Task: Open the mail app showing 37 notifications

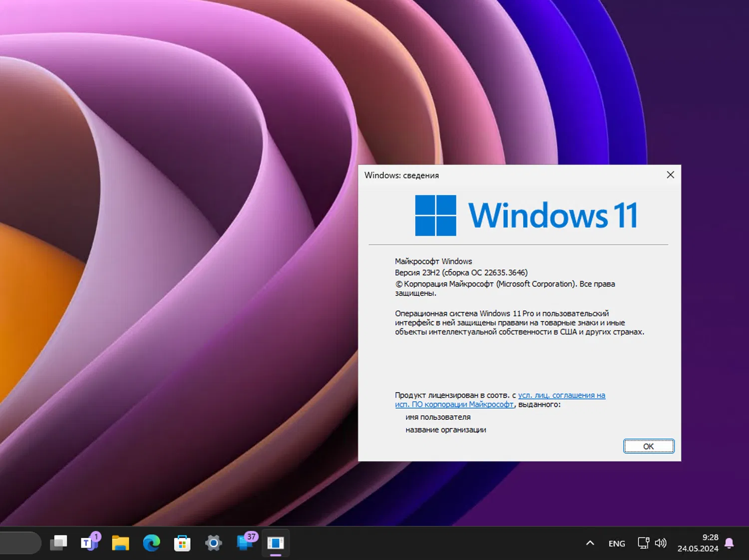Action: [244, 543]
